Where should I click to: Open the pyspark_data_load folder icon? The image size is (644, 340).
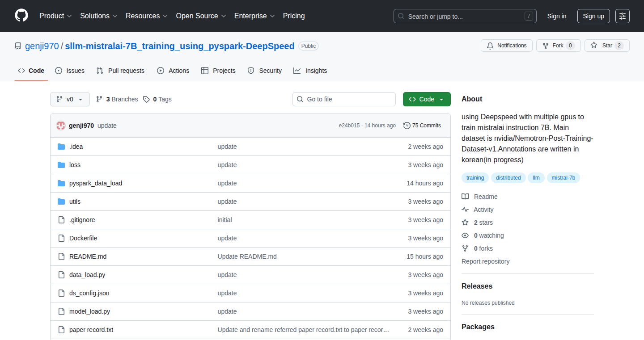coord(61,183)
